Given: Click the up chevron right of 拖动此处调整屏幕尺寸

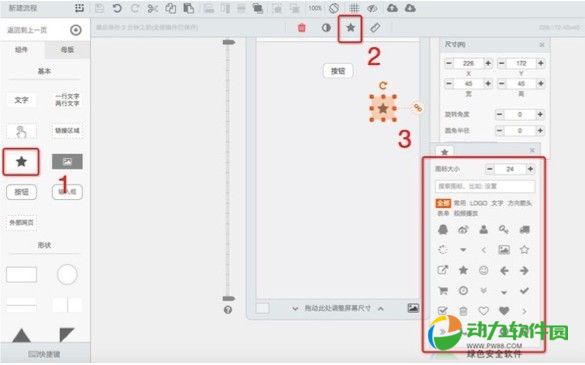Looking at the screenshot, I should click(x=381, y=309).
